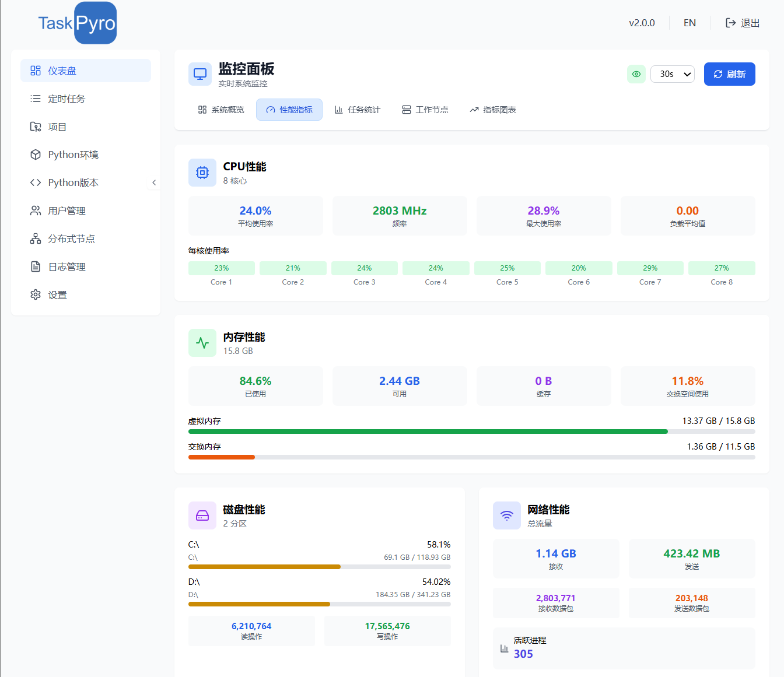784x677 pixels.
Task: Click the 17,565,476 写操作 card
Action: coord(387,631)
